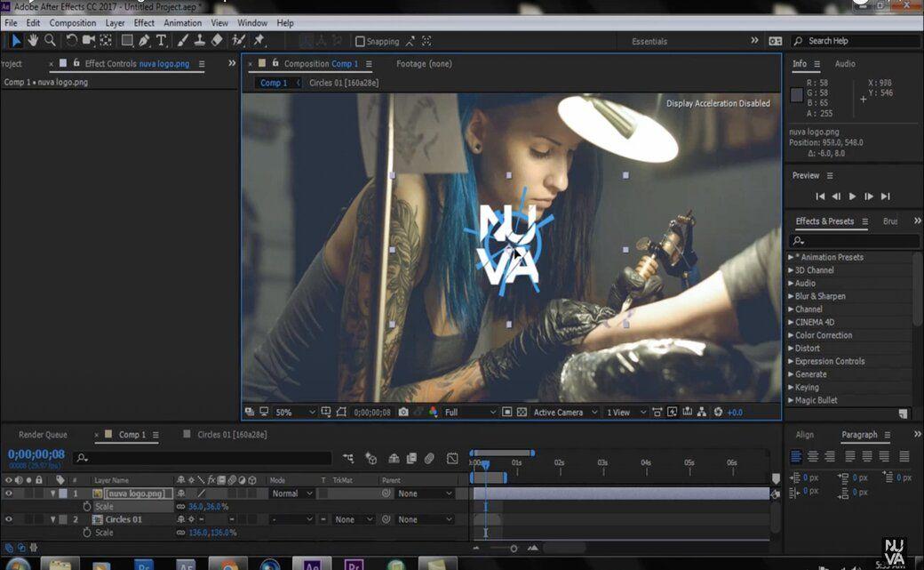924x570 pixels.
Task: Toggle scale constrain link for nuva logo
Action: (181, 506)
